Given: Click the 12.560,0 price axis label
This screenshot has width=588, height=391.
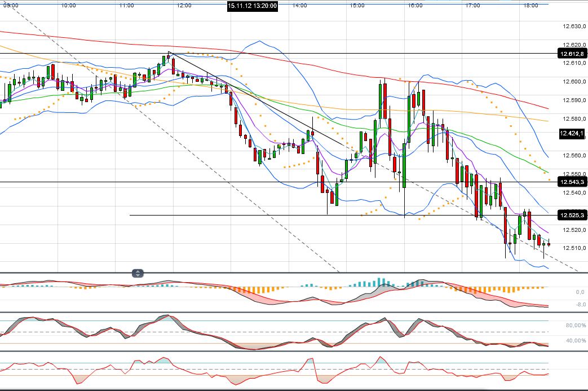Looking at the screenshot, I should pyautogui.click(x=574, y=156).
